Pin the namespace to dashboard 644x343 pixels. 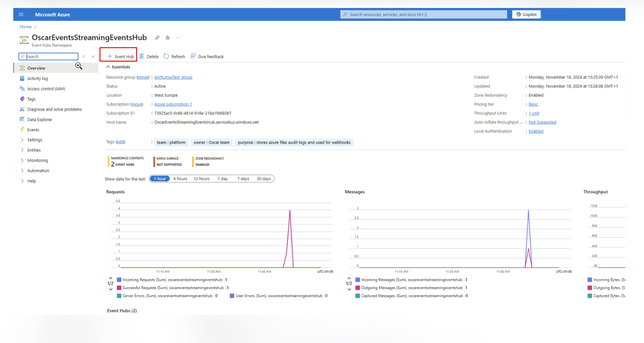(157, 38)
